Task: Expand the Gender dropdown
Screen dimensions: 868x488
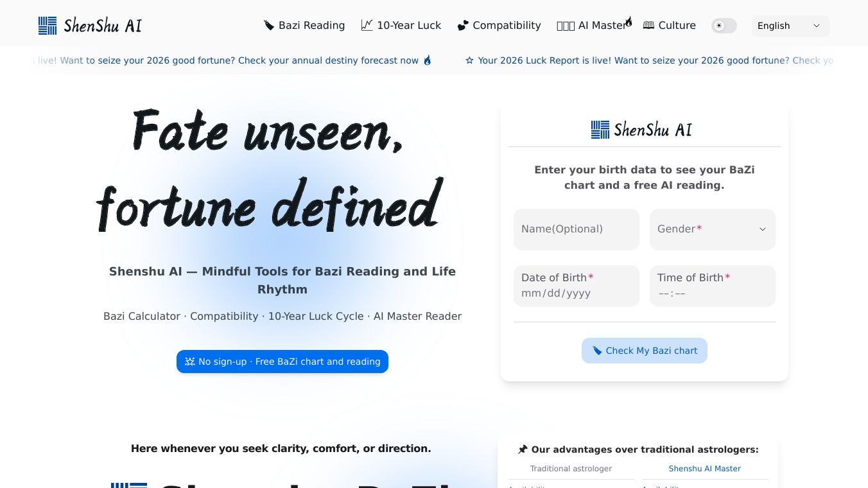Action: 713,229
